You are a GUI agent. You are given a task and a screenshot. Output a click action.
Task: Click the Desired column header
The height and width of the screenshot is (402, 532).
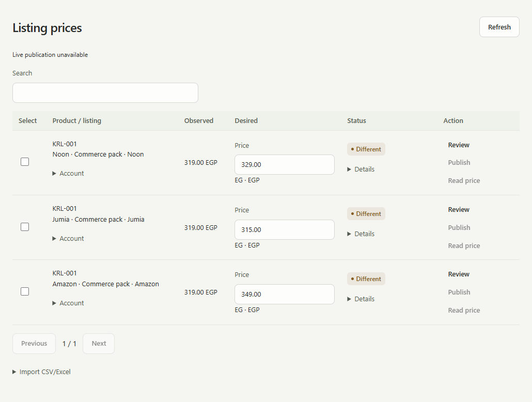(246, 120)
